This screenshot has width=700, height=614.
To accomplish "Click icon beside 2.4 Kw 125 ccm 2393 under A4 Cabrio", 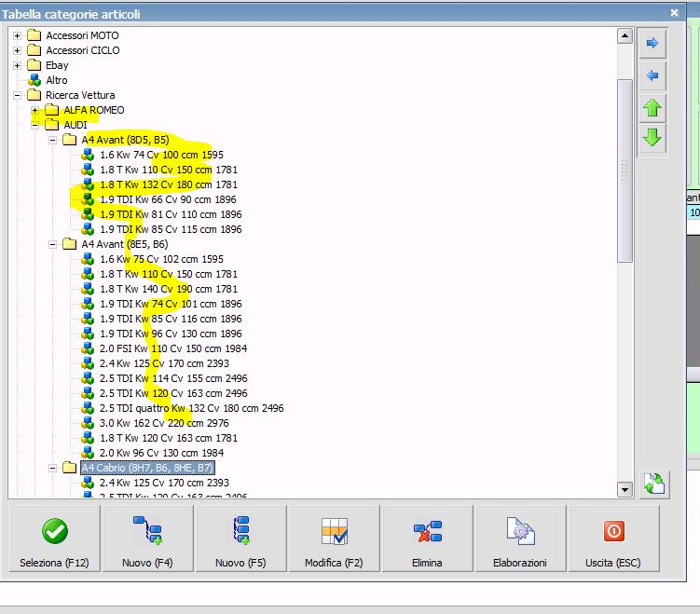I will pyautogui.click(x=88, y=483).
